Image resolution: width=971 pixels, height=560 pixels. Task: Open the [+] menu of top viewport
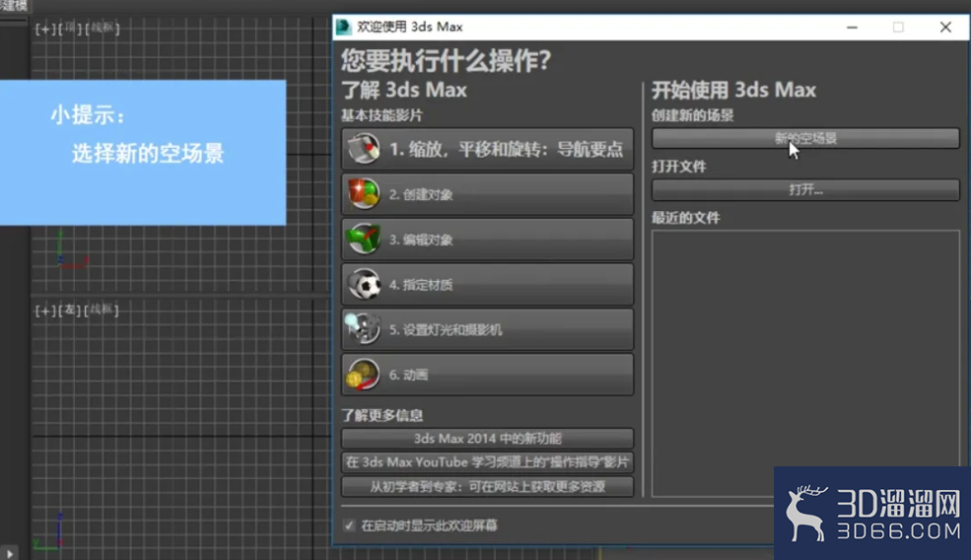[x=44, y=29]
